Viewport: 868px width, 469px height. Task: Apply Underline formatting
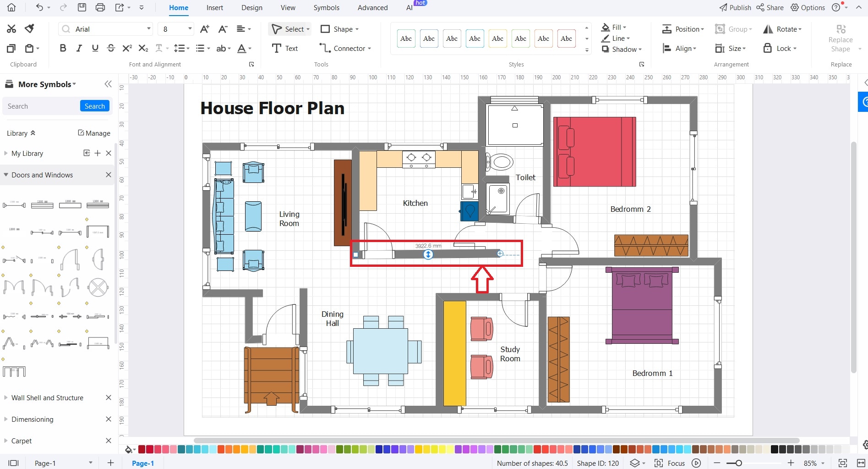click(95, 48)
